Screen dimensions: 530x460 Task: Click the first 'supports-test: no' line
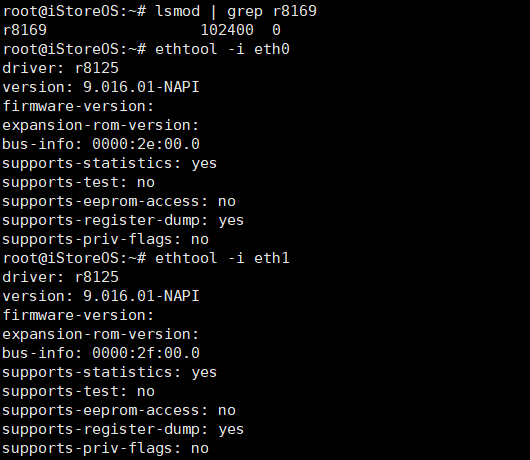click(78, 183)
